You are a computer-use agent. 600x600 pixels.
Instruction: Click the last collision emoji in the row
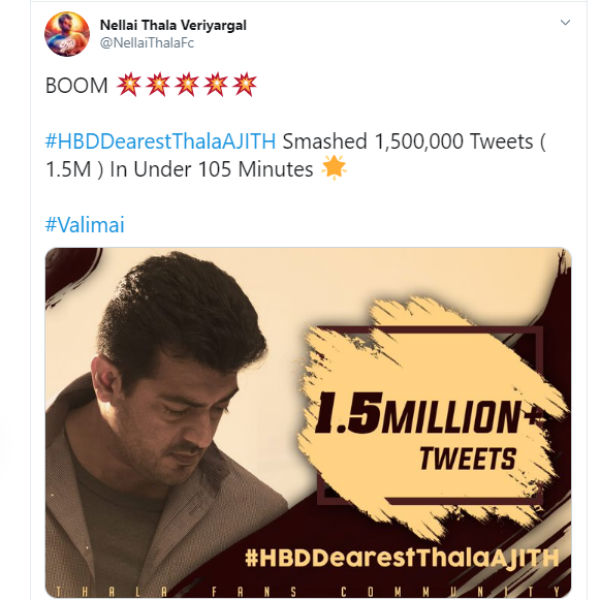[244, 86]
